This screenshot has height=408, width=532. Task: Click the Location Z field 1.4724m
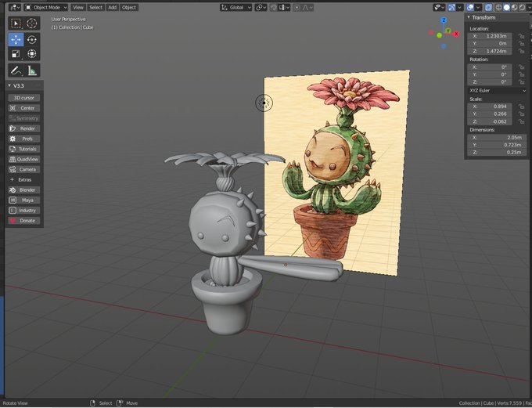490,51
